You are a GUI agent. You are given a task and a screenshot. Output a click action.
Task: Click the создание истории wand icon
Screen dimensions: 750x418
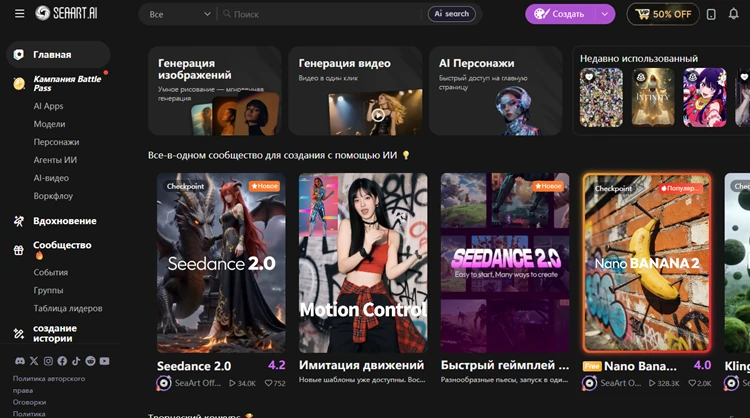coord(19,333)
